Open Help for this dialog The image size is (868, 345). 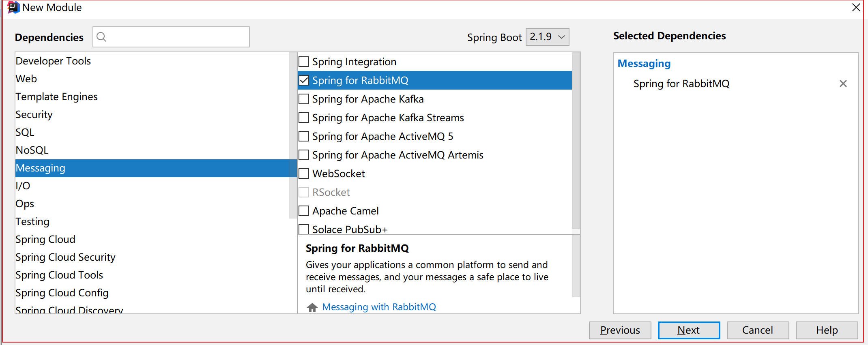click(827, 330)
